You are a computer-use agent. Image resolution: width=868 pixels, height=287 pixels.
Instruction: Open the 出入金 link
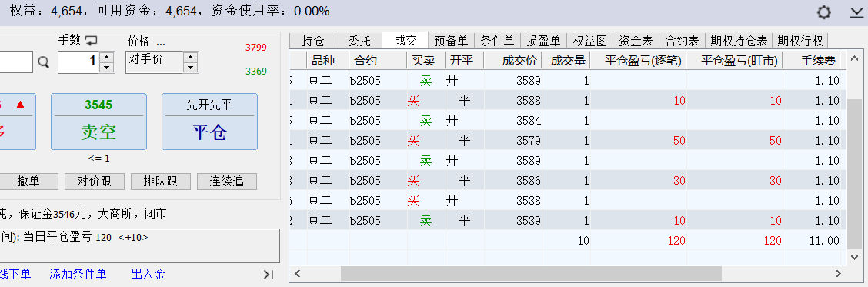point(148,274)
